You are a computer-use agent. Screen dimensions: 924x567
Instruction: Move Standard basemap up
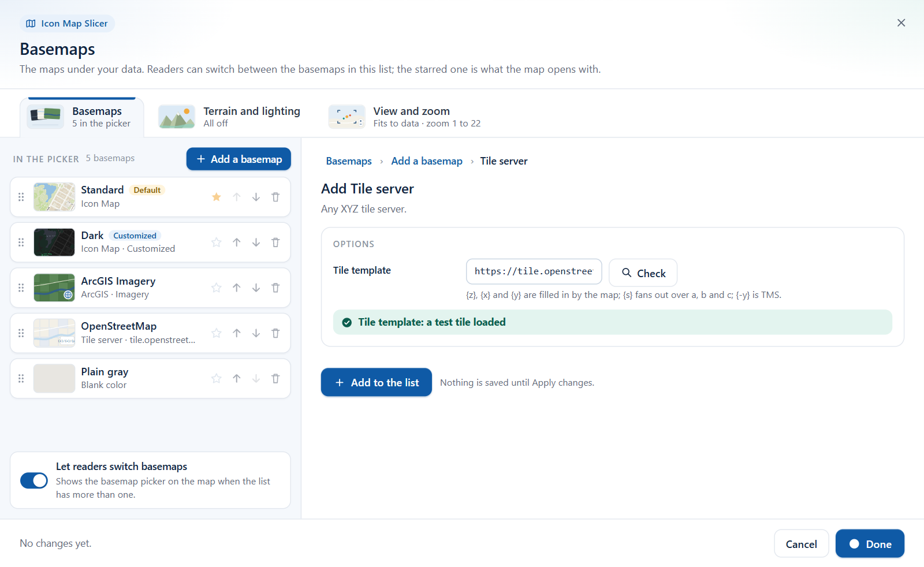(237, 197)
